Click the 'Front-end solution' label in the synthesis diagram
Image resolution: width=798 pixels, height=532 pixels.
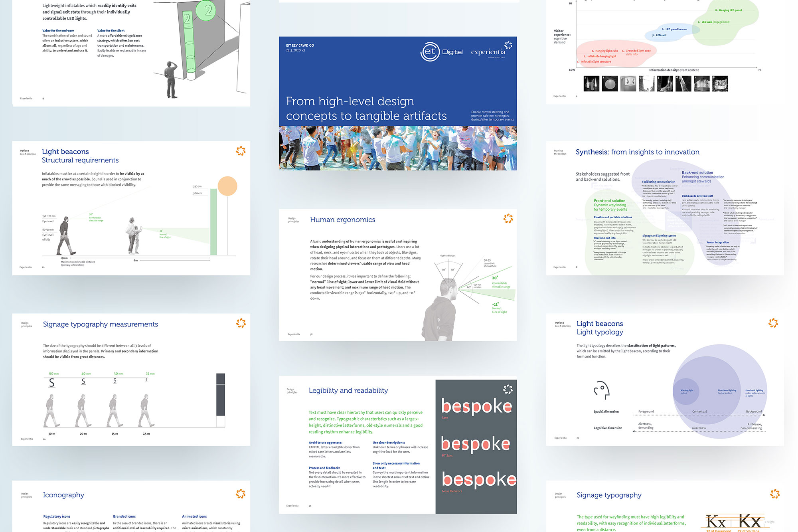pos(610,201)
